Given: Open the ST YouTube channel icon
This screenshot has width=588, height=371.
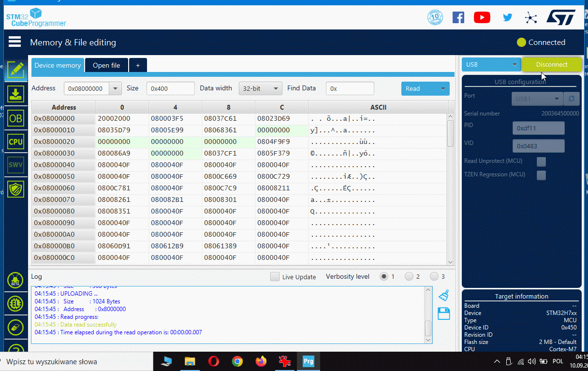Looking at the screenshot, I should pyautogui.click(x=482, y=18).
